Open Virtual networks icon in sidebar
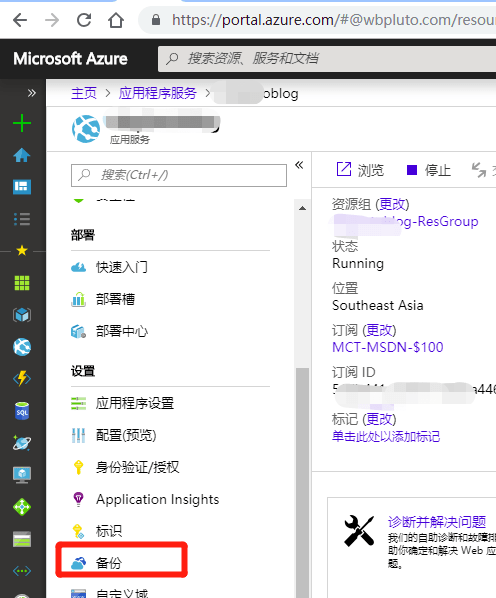 point(22,571)
